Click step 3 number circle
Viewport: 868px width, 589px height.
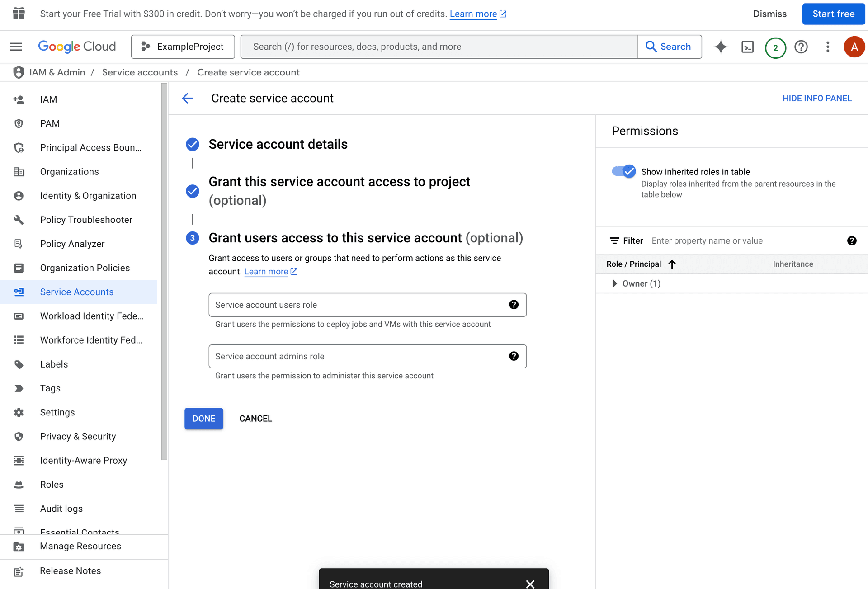click(193, 238)
